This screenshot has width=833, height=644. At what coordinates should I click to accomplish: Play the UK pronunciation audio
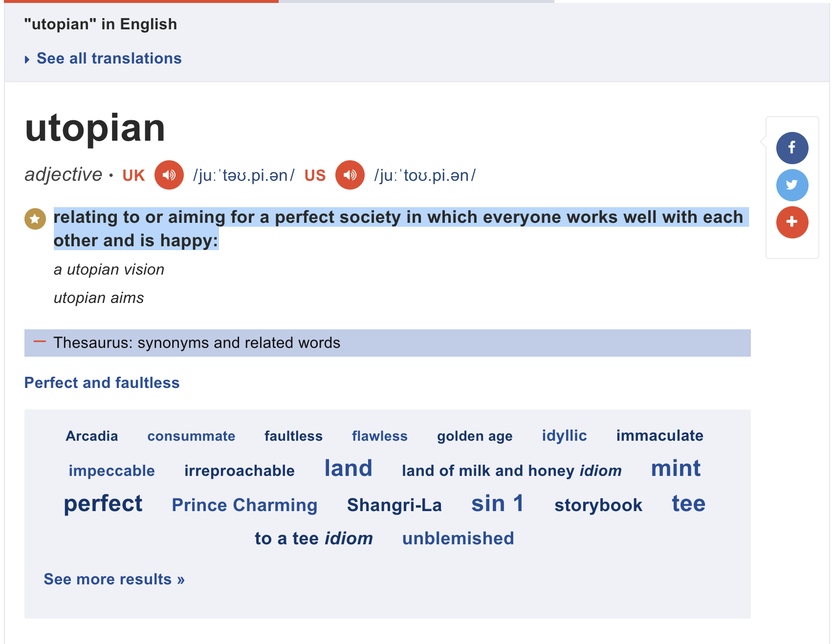(x=169, y=174)
